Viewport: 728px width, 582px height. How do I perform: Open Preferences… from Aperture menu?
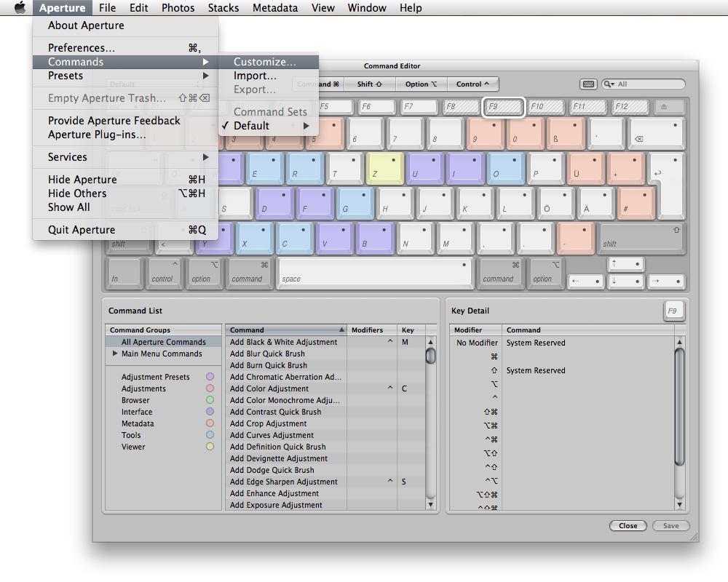[x=125, y=48]
